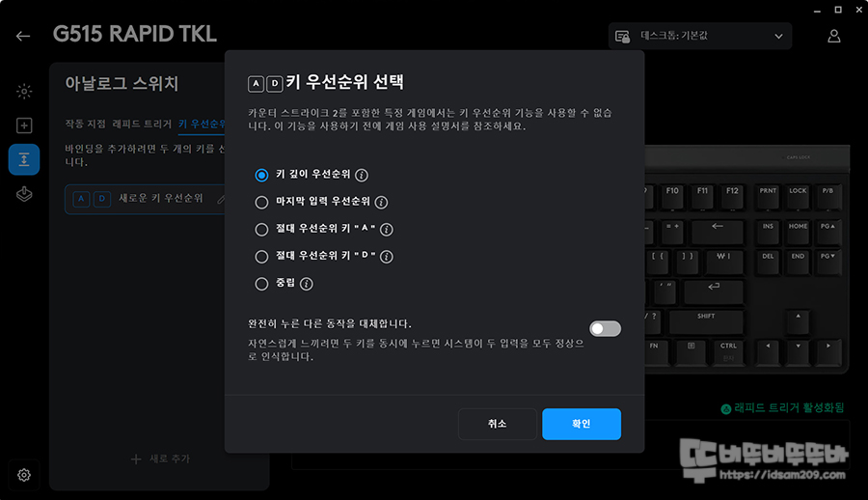Click 새로 추가 to add binding
Image resolution: width=868 pixels, height=500 pixels.
160,459
